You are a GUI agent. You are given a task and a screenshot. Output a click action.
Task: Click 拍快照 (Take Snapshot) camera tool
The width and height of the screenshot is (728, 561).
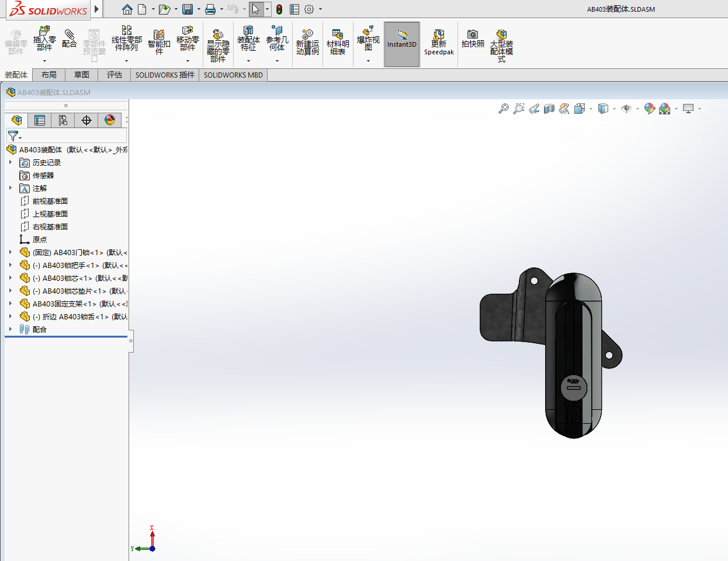473,39
